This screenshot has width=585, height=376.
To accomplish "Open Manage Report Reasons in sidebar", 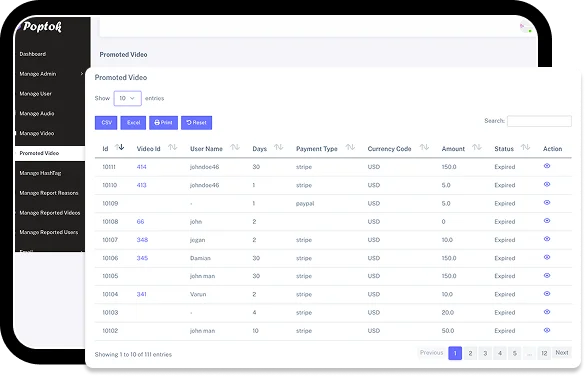I will point(49,193).
